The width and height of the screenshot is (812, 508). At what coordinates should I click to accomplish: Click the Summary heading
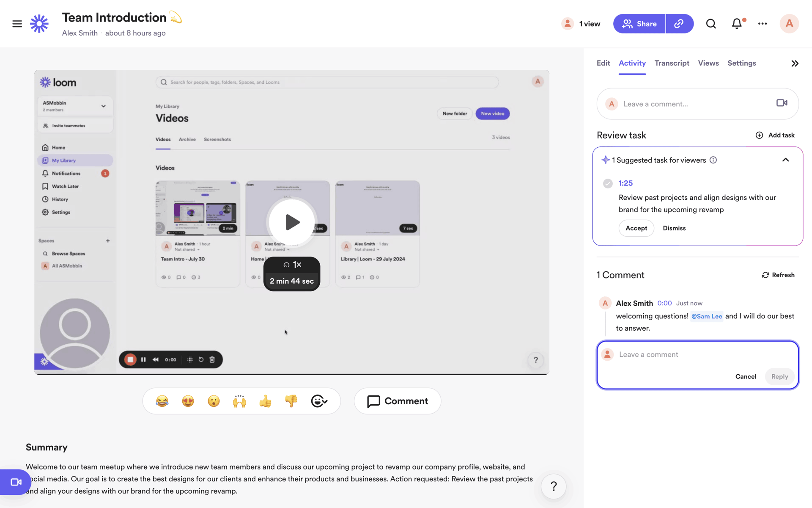click(x=47, y=447)
